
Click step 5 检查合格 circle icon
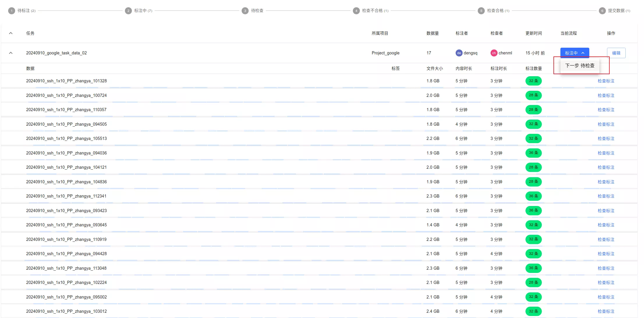pyautogui.click(x=481, y=11)
